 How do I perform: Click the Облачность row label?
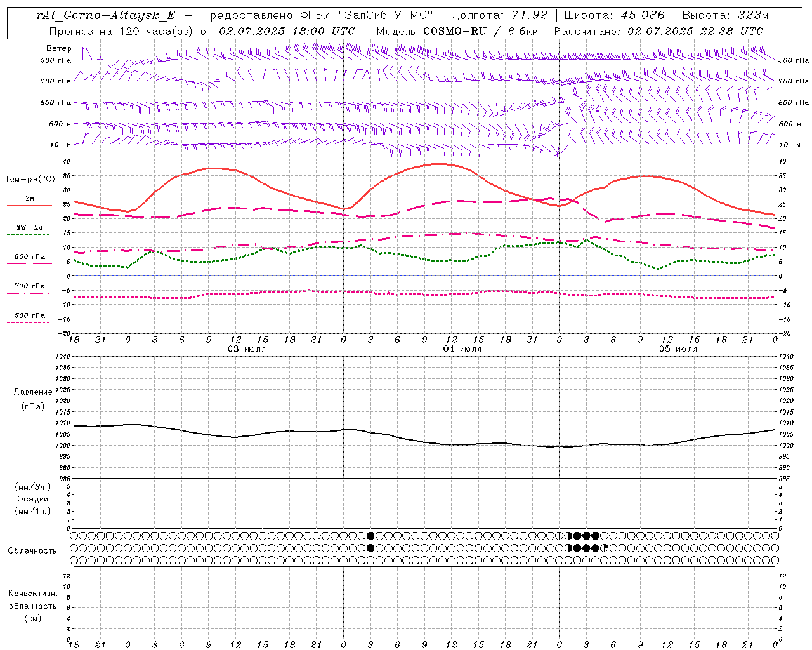(32, 551)
